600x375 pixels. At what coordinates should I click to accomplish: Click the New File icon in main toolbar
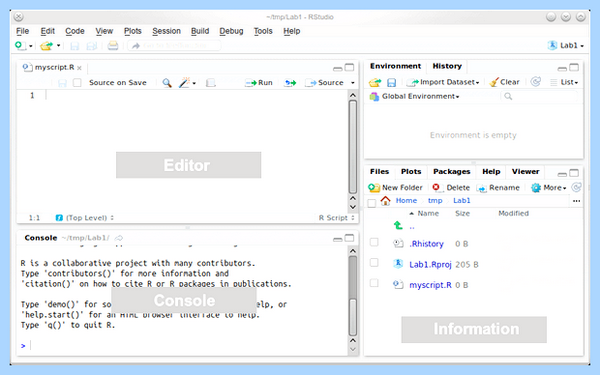(20, 46)
